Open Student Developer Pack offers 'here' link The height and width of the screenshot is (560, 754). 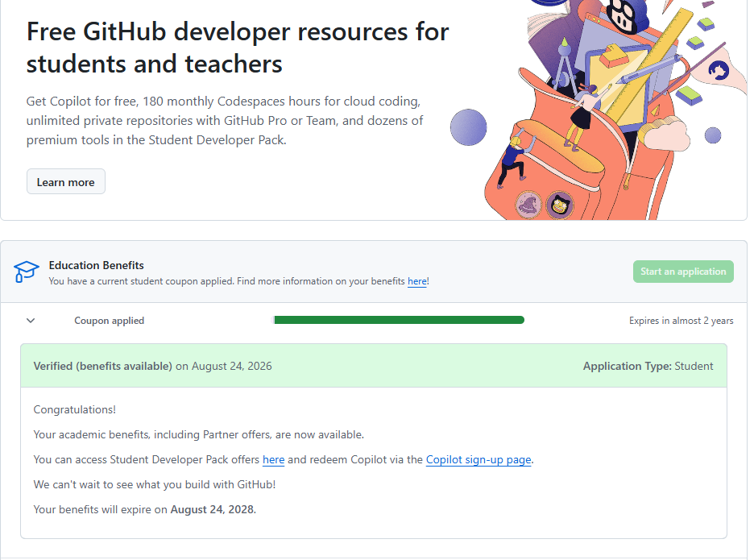(x=273, y=459)
